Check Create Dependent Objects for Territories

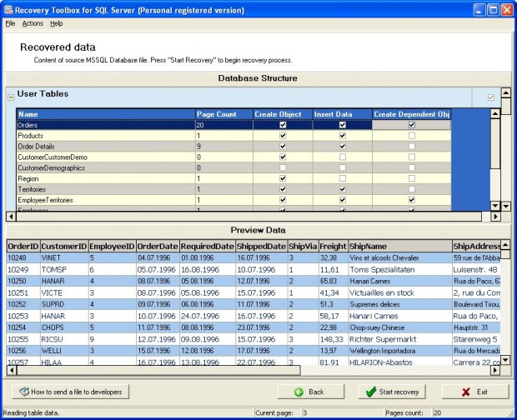coord(411,189)
